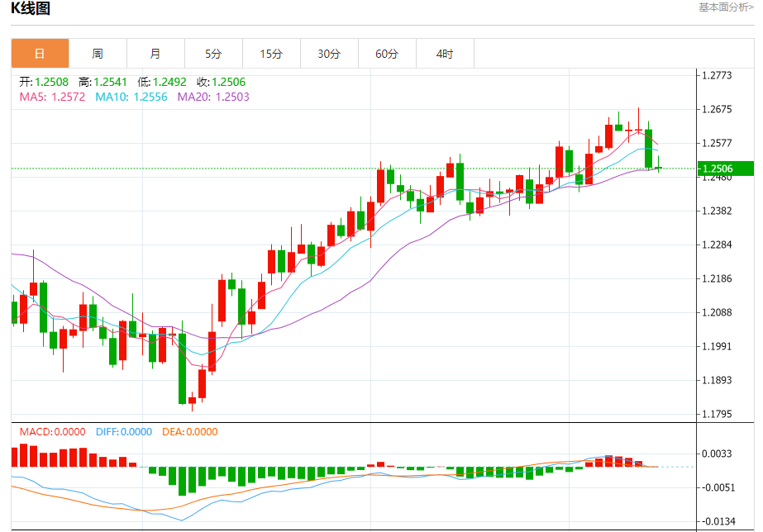This screenshot has height=532, width=763.
Task: Click the 1.2382 axis value
Action: [716, 211]
